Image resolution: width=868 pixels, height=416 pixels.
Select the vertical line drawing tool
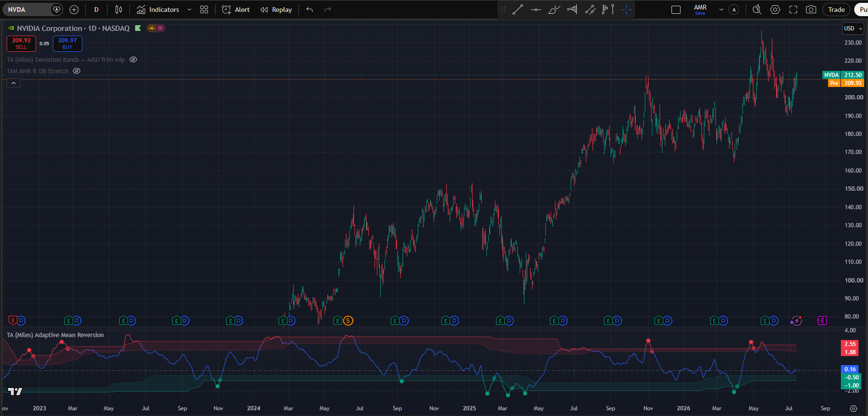613,10
